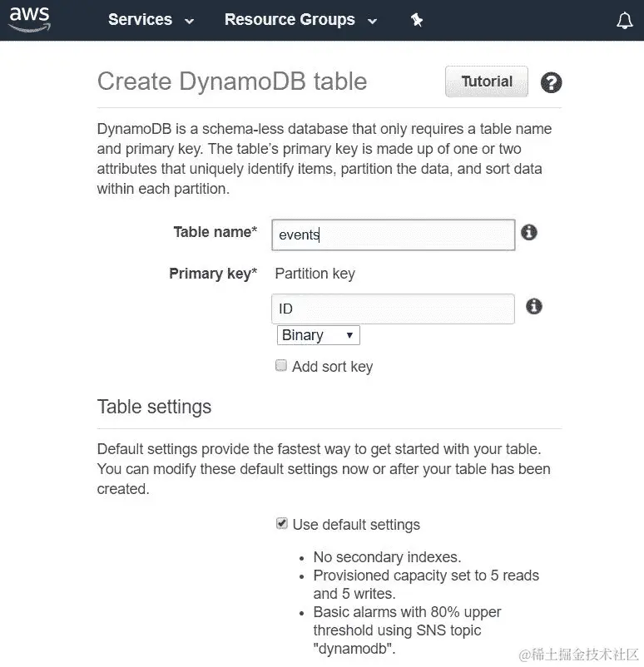This screenshot has width=644, height=667.
Task: Open the help question mark icon
Action: coord(551,82)
